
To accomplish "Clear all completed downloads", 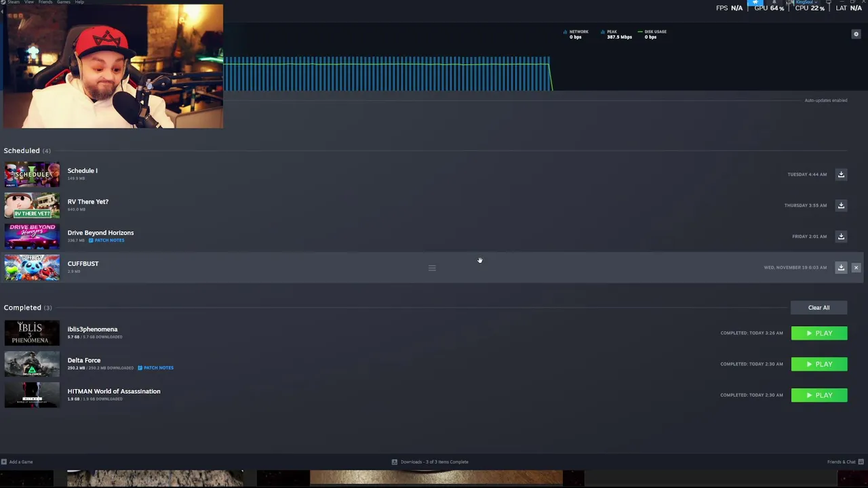I will coord(818,308).
